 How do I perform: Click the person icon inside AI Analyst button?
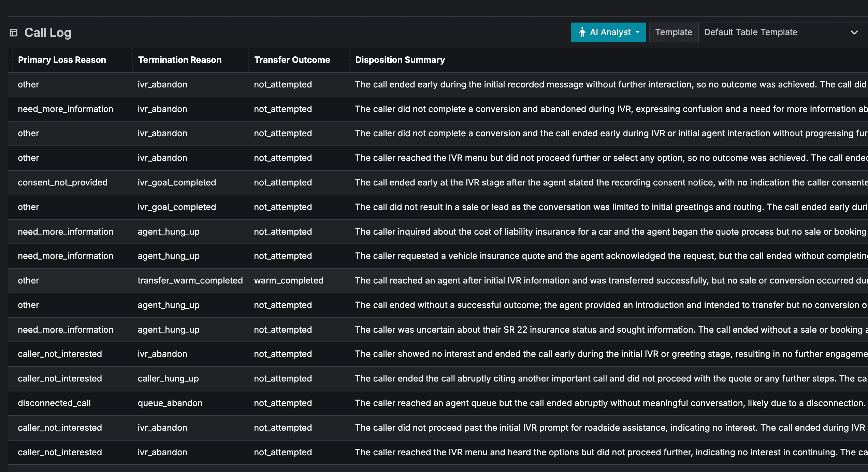[x=583, y=32]
